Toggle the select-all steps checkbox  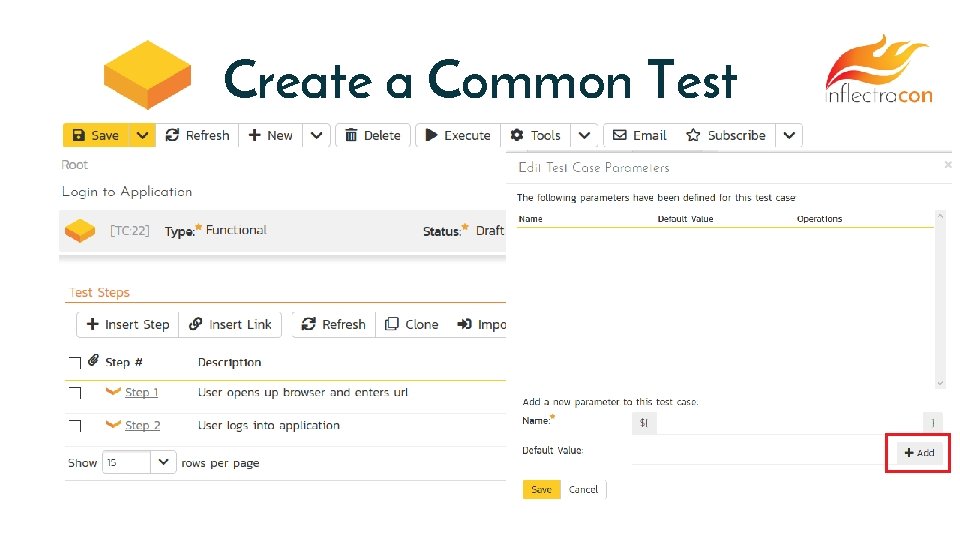[75, 362]
